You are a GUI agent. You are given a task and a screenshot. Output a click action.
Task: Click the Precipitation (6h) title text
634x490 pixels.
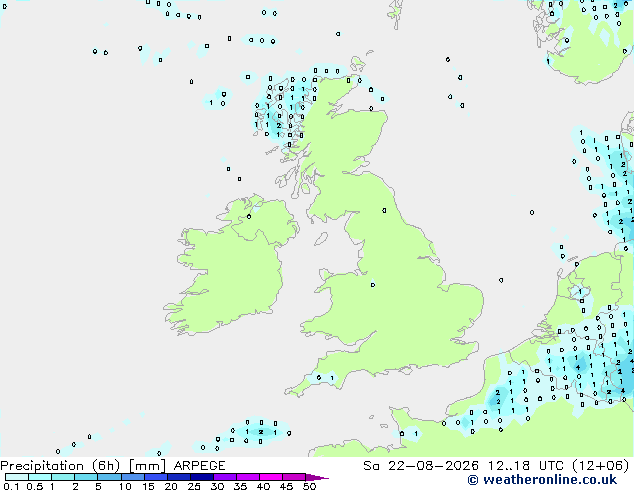60,466
